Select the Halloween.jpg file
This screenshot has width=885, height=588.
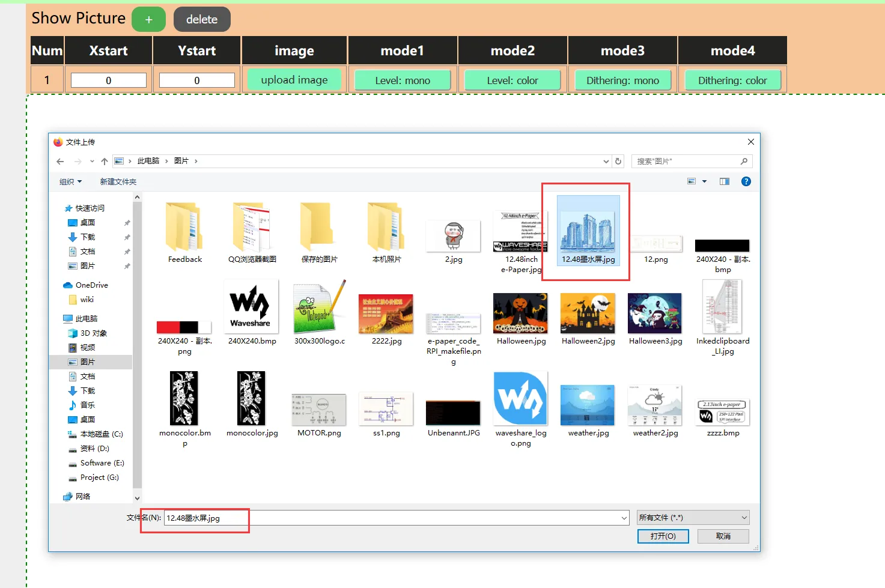tap(521, 319)
